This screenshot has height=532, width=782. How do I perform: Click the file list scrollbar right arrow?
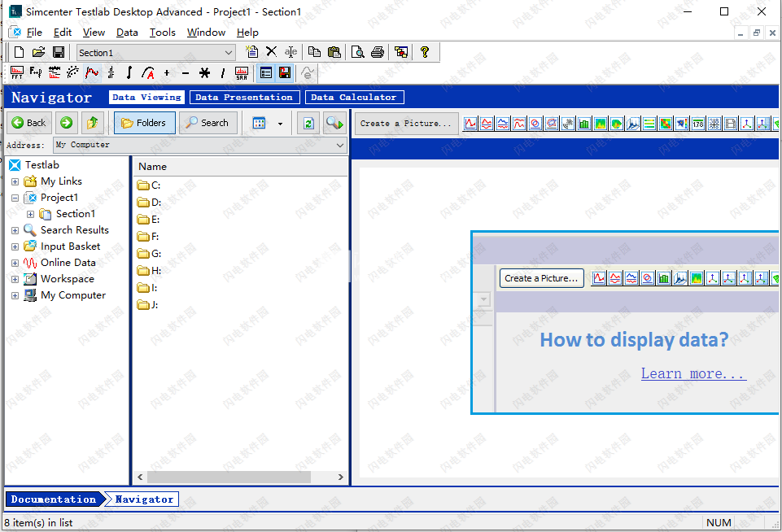[x=341, y=477]
